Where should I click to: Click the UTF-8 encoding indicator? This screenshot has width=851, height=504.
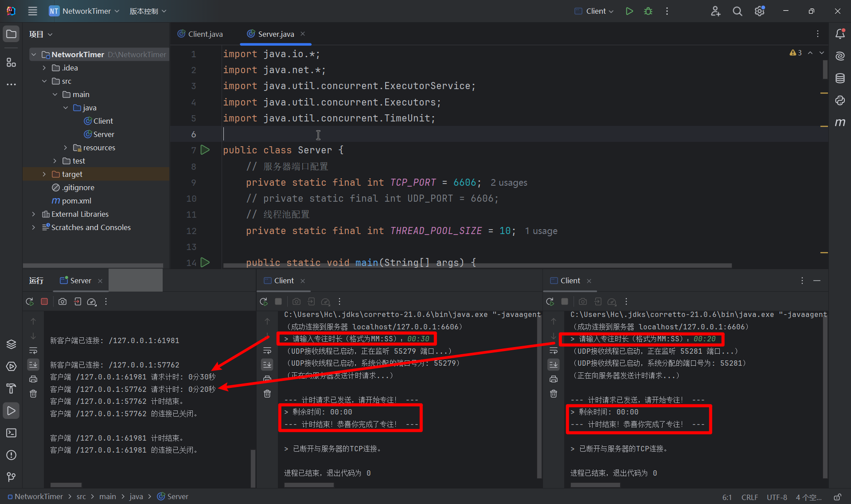tap(777, 497)
